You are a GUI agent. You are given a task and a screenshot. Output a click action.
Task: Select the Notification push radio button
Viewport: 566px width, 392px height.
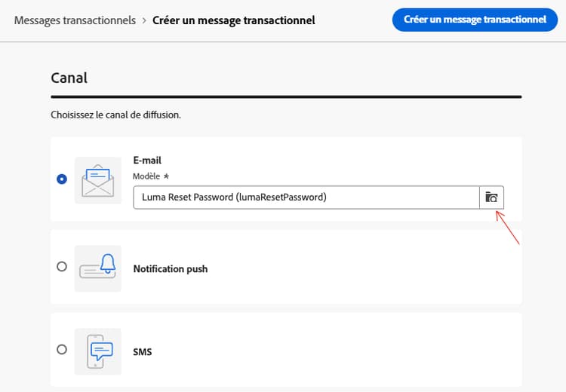62,267
